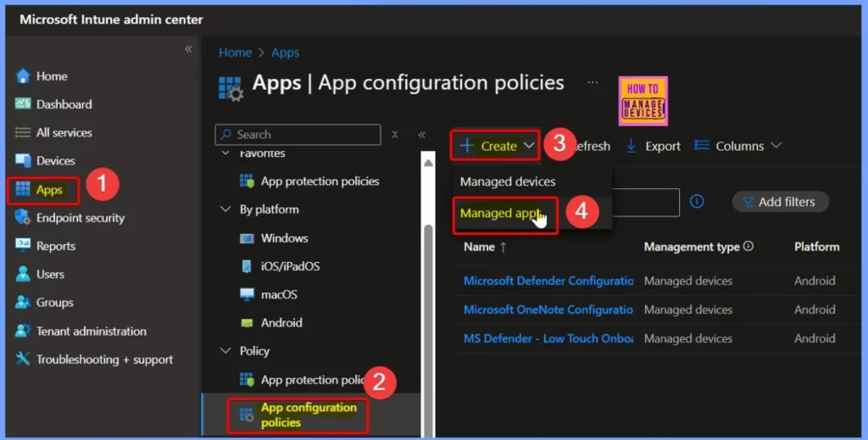Click the Platform column header

(x=816, y=247)
